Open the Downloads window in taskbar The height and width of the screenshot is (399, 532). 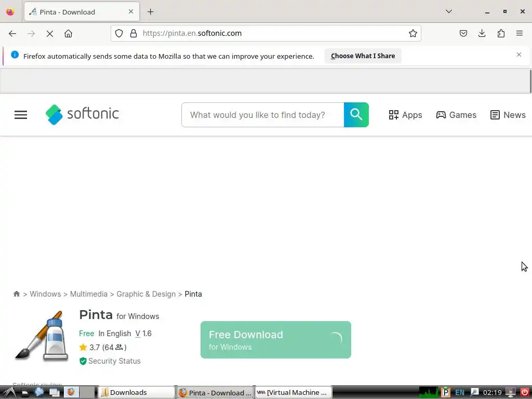(x=137, y=393)
